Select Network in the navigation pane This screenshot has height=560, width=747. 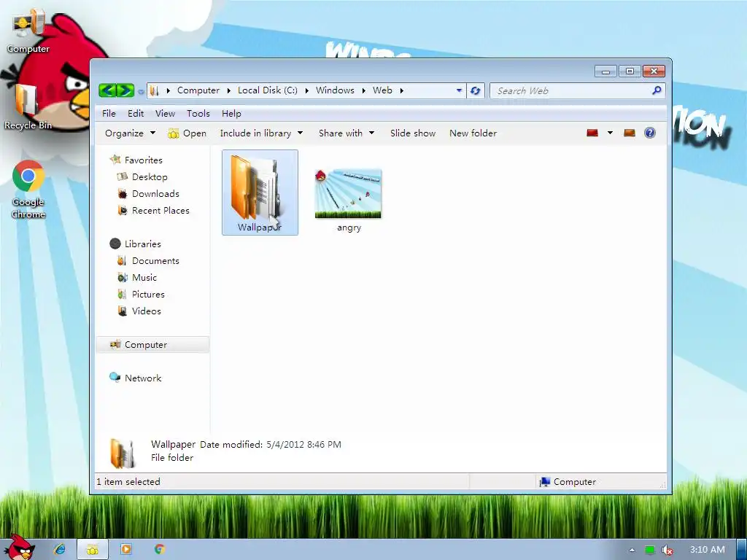(135, 378)
